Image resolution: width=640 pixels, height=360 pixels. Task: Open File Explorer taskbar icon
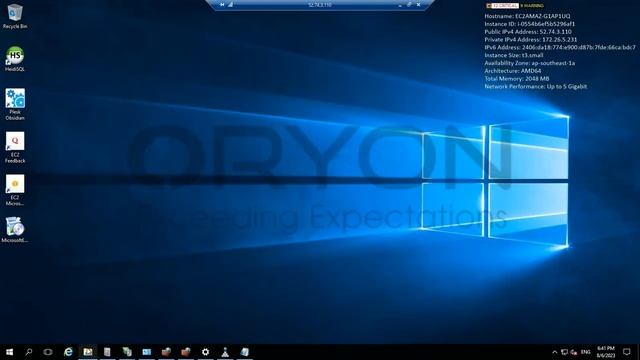88,352
